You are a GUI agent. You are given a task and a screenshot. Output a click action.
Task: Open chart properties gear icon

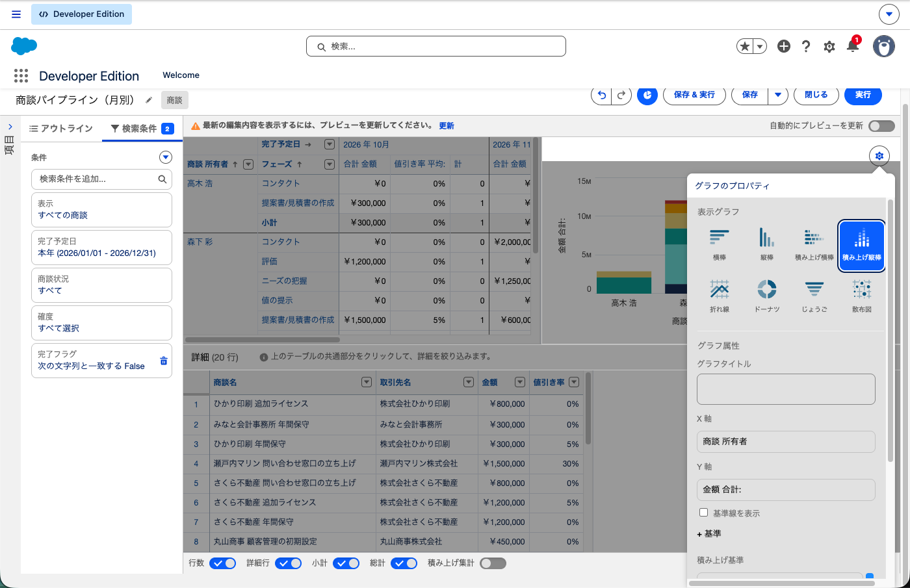879,156
